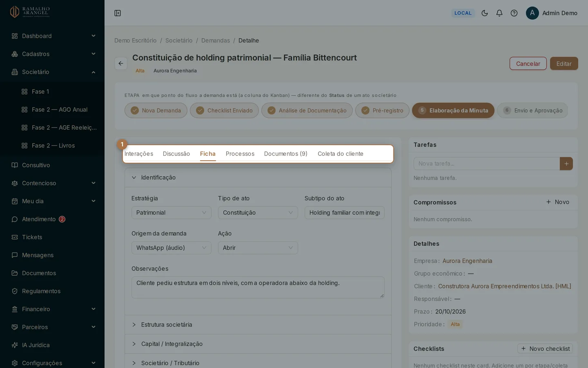Click the Parceiros handshake icon
588x368 pixels.
click(x=15, y=327)
